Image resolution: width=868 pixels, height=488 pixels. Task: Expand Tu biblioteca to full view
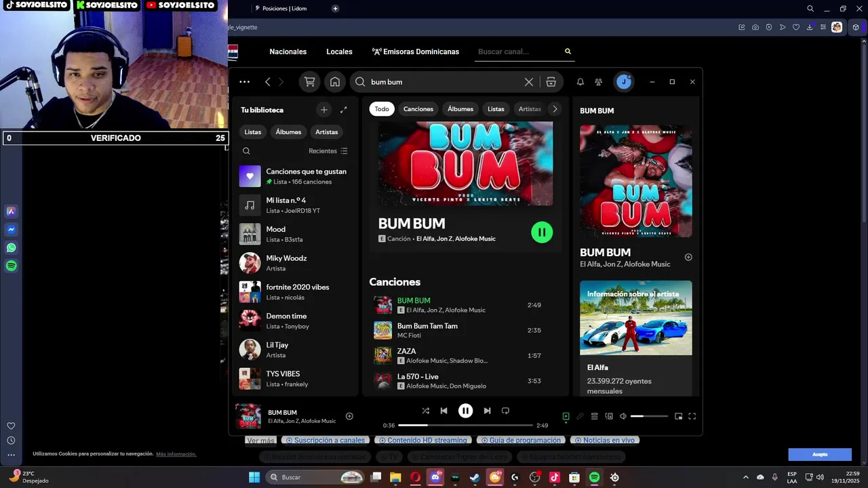coord(343,110)
